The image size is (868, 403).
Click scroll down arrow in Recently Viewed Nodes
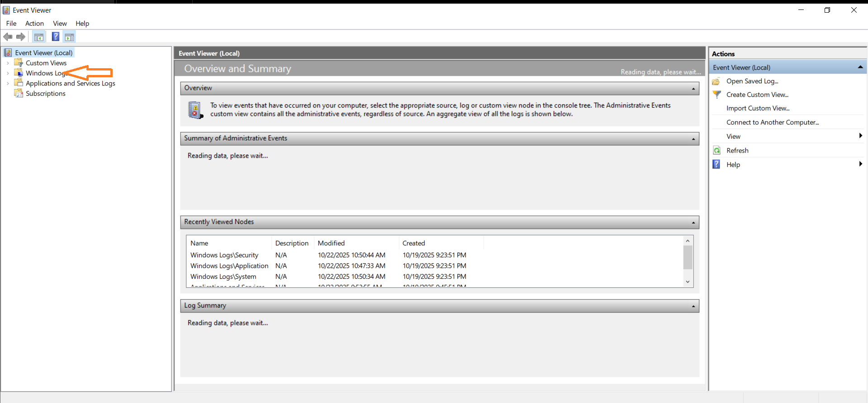tap(688, 282)
